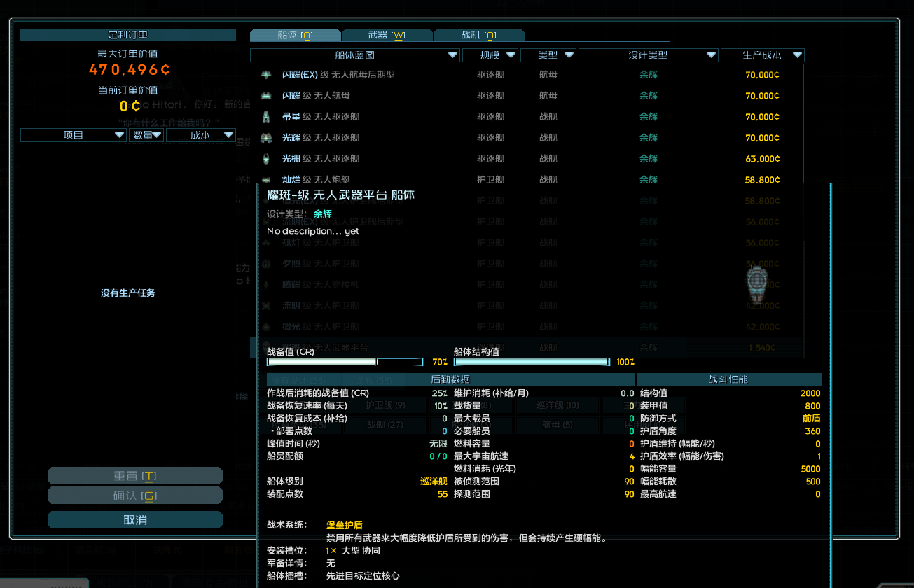Click the 帚星 级 无人驱逐舰 hull icon
Viewport: 914px width, 588px height.
pos(266,117)
